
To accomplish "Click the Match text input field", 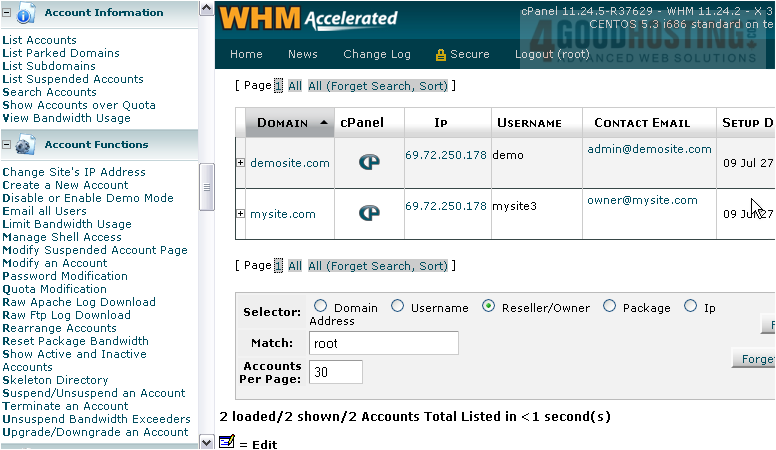I will click(x=384, y=343).
